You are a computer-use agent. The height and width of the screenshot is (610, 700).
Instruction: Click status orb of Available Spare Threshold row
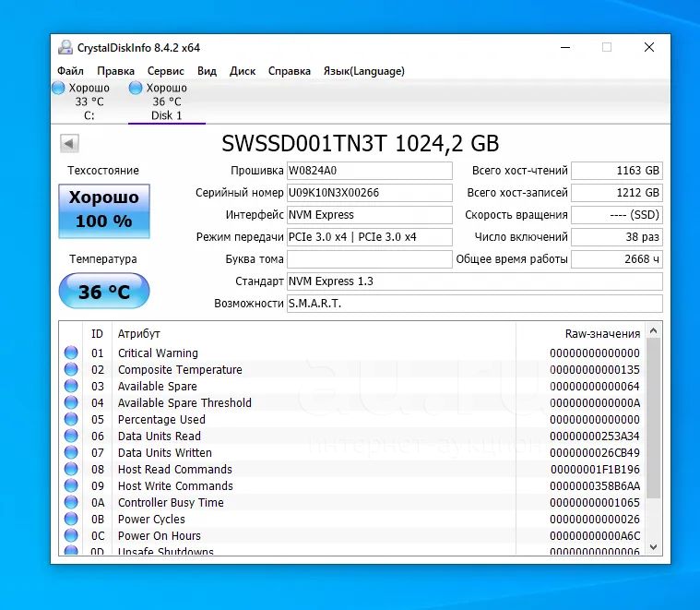pos(71,402)
